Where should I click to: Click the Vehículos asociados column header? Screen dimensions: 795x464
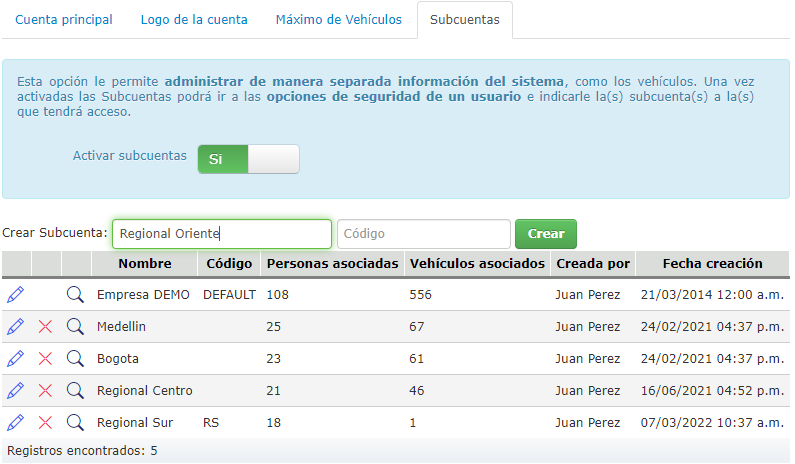point(477,264)
